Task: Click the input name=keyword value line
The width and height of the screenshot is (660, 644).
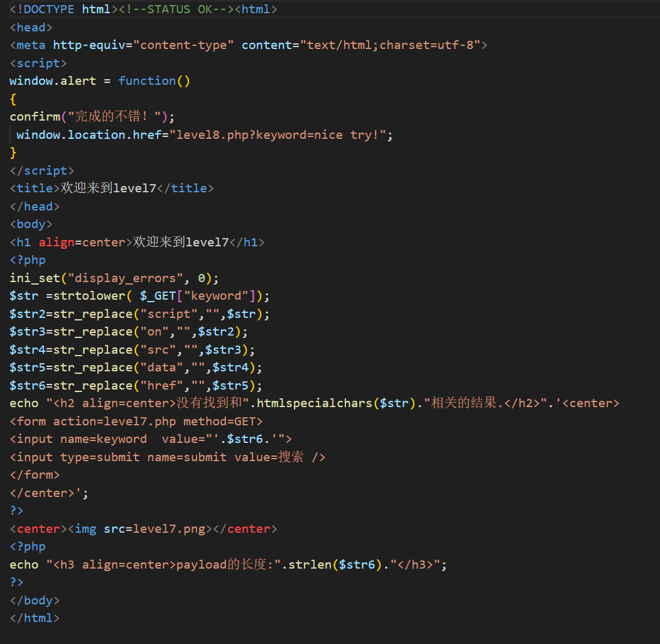Action: point(151,439)
